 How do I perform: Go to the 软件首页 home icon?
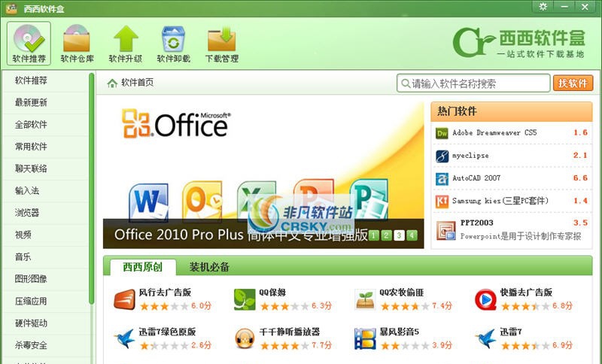(x=112, y=83)
